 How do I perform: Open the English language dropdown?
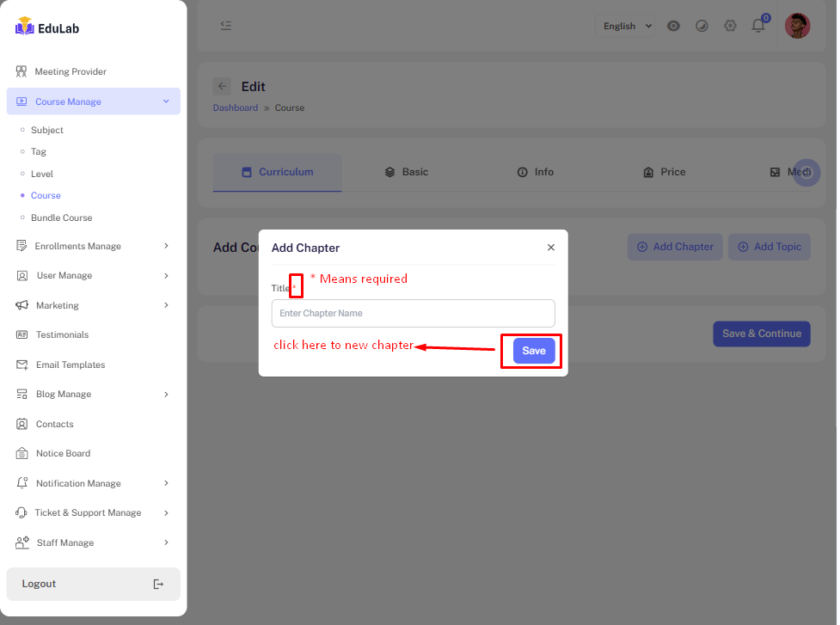pos(625,27)
